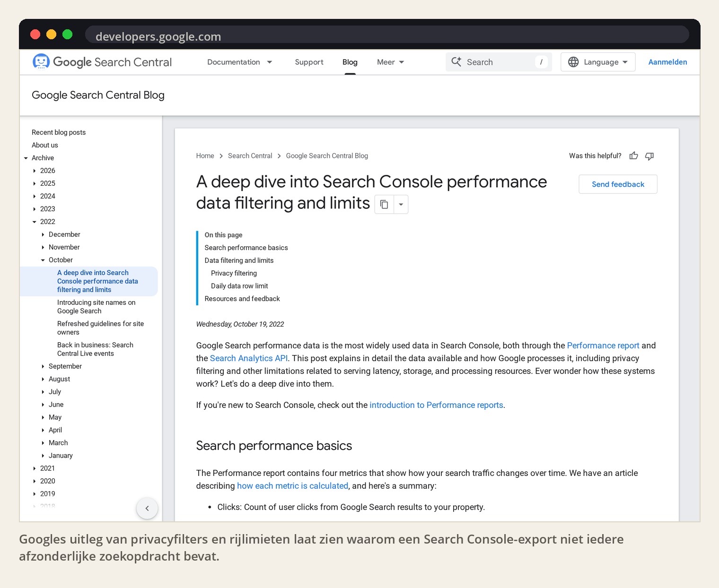Expand the June month
This screenshot has width=719, height=588.
pos(43,405)
